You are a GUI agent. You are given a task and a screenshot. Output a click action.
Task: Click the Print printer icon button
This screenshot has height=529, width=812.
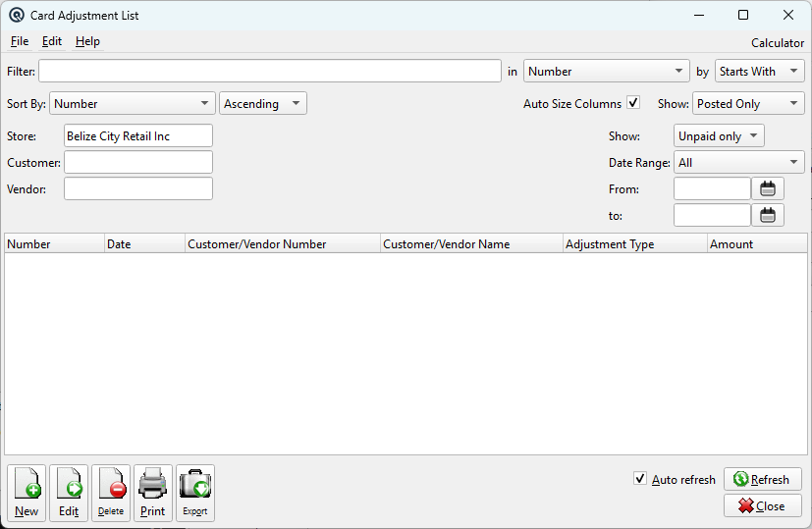(x=153, y=493)
